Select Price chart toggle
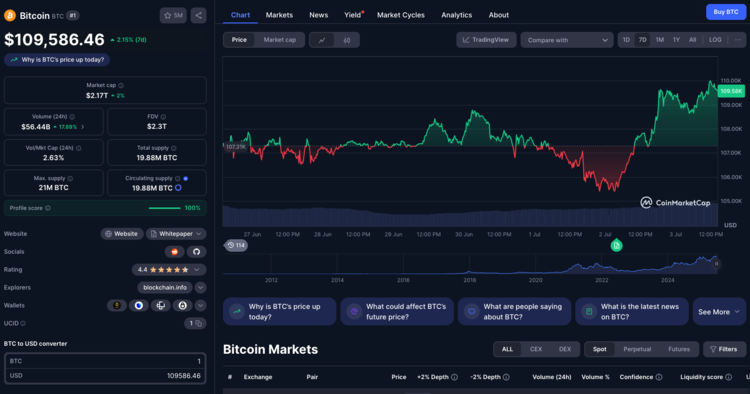750x394 pixels. click(x=239, y=40)
